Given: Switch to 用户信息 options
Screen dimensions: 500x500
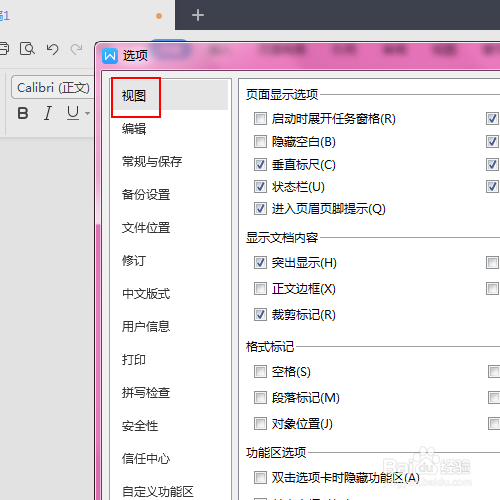Looking at the screenshot, I should click(x=146, y=326).
